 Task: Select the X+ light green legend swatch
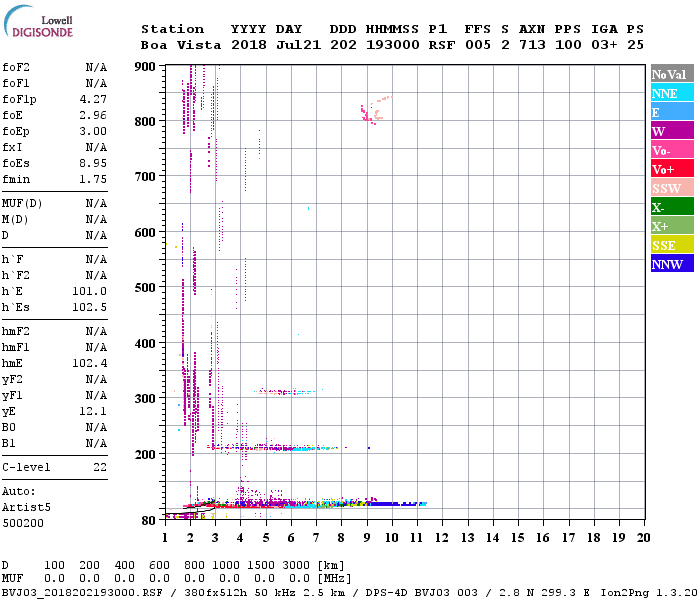pyautogui.click(x=672, y=225)
